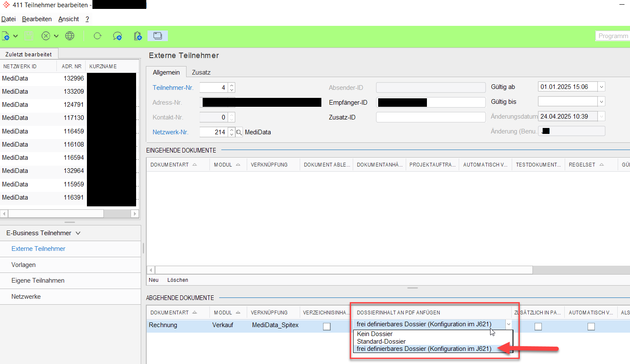
Task: Click the add comment speech bubble icon
Action: click(117, 36)
